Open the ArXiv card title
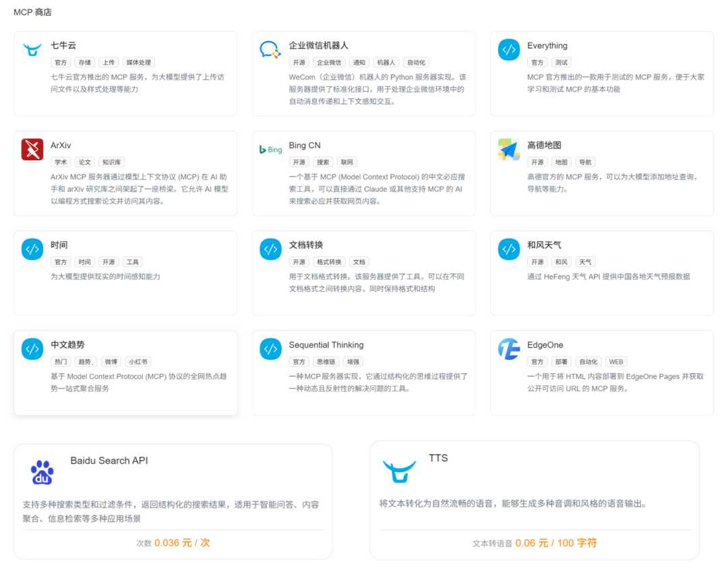728x572 pixels. click(61, 146)
